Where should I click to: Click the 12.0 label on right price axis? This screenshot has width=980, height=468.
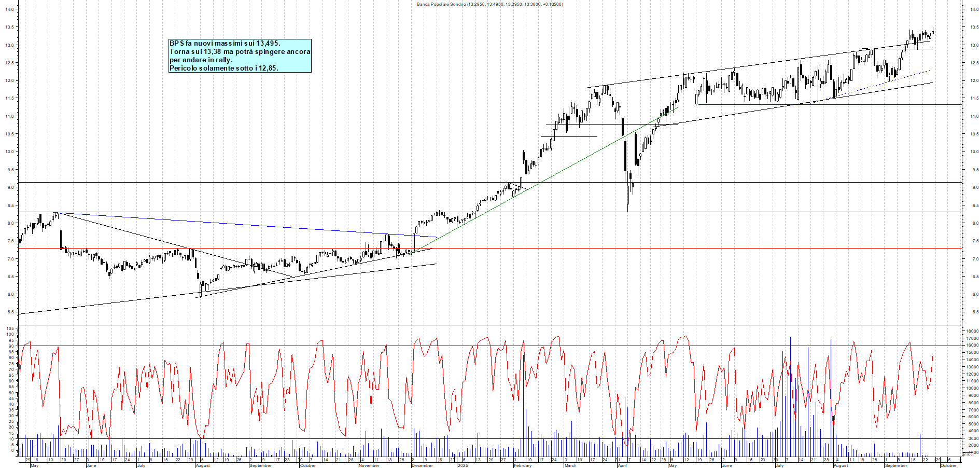[x=974, y=80]
